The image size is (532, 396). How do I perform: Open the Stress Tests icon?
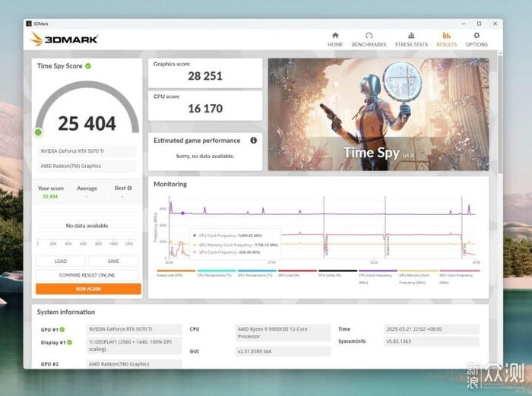click(x=411, y=36)
